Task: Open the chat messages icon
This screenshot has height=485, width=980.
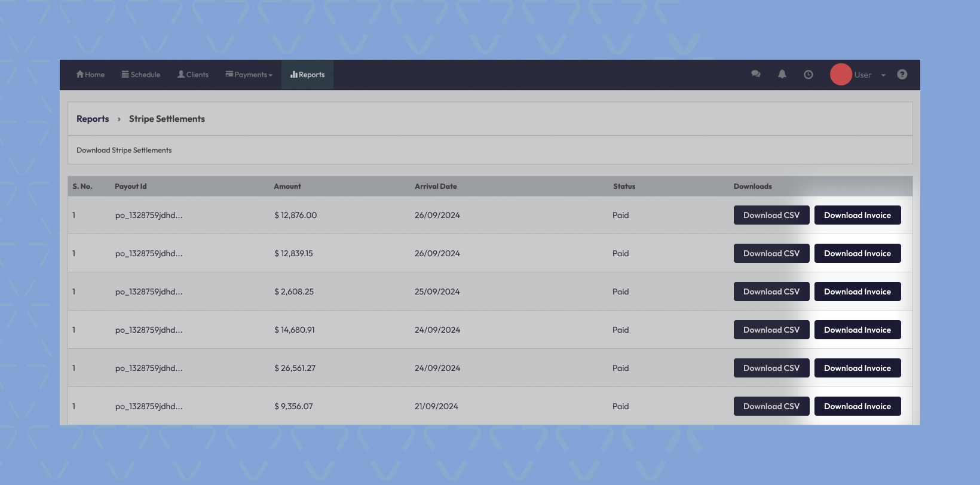Action: 756,74
